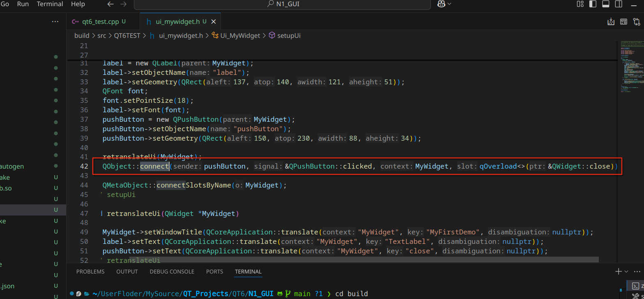Click Ui_MyWidget in the breadcrumb

pyautogui.click(x=240, y=36)
